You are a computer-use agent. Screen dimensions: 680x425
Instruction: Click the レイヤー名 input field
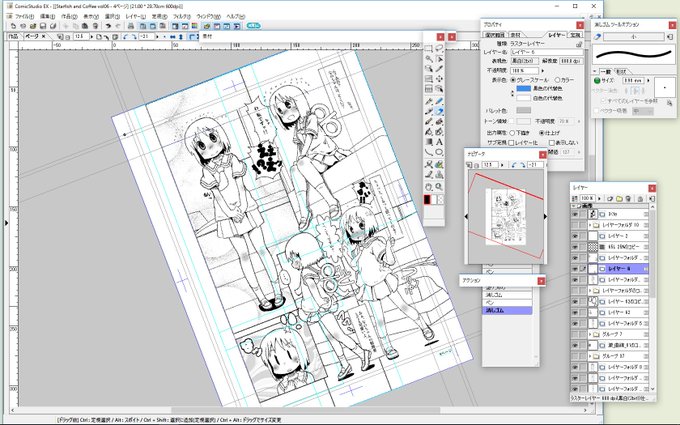(x=547, y=52)
